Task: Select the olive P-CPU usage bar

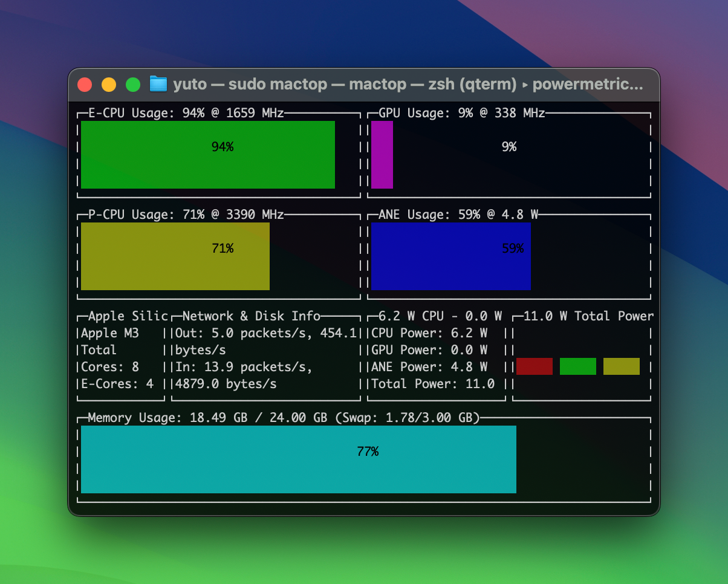Action: [175, 256]
